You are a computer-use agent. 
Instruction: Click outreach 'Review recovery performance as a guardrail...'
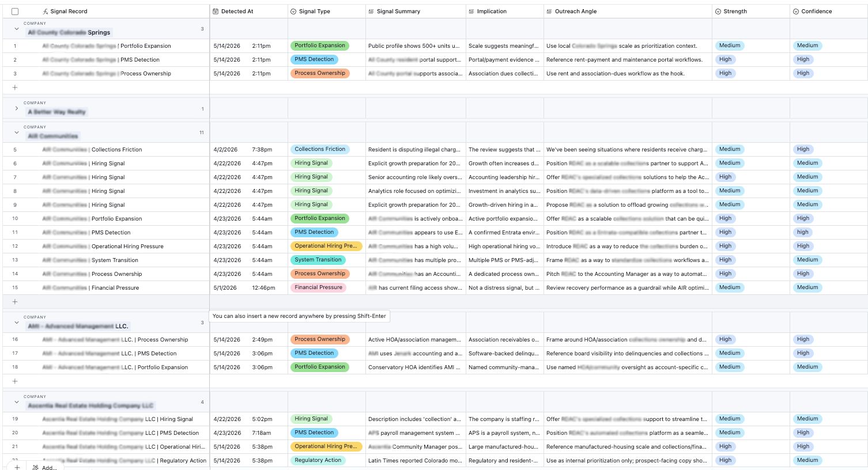click(x=627, y=288)
